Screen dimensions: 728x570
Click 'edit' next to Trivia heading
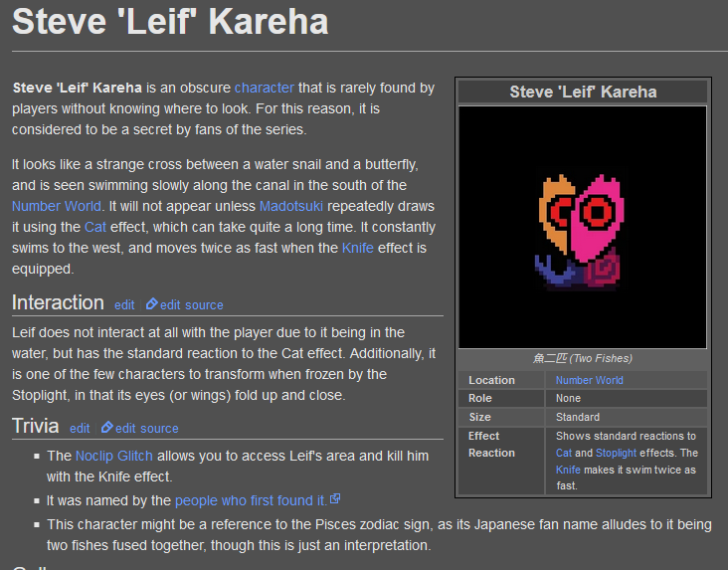tap(80, 428)
